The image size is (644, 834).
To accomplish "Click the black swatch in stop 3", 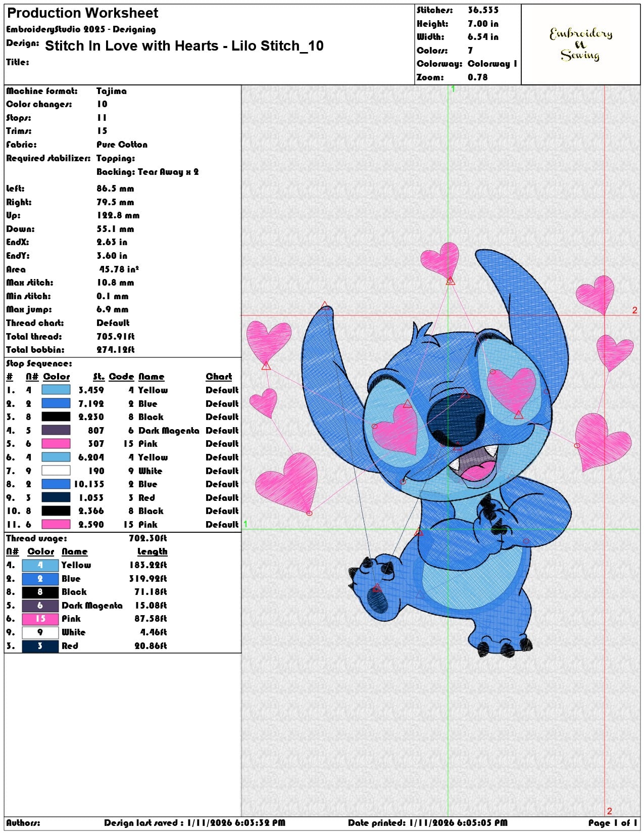I will 56,417.
